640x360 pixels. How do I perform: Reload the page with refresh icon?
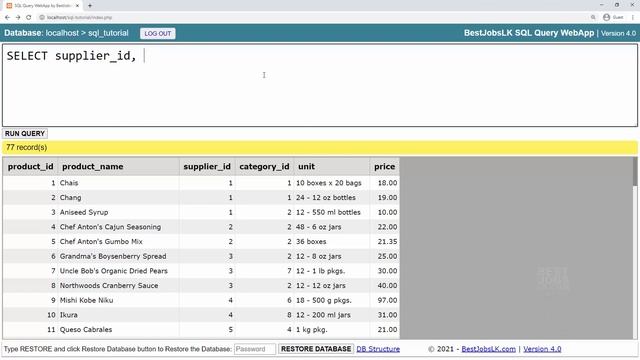tap(29, 17)
